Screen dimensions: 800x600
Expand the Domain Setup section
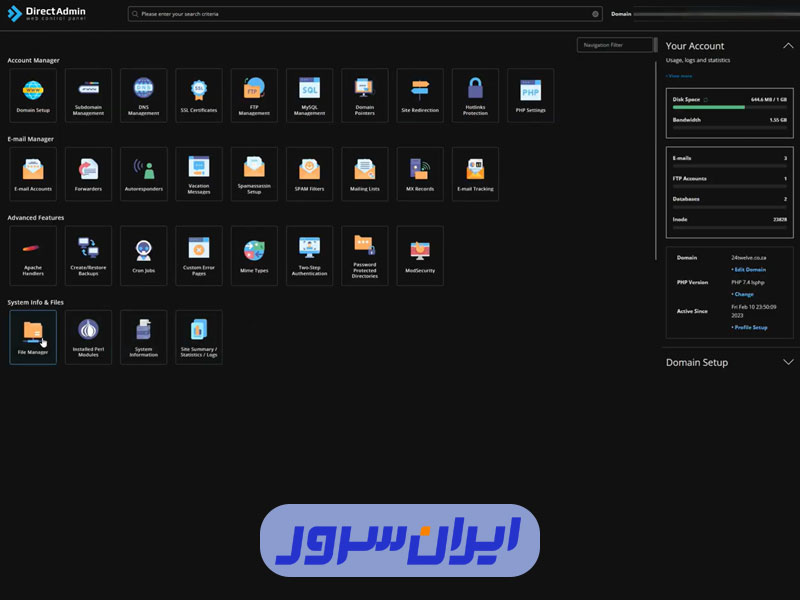(x=788, y=363)
